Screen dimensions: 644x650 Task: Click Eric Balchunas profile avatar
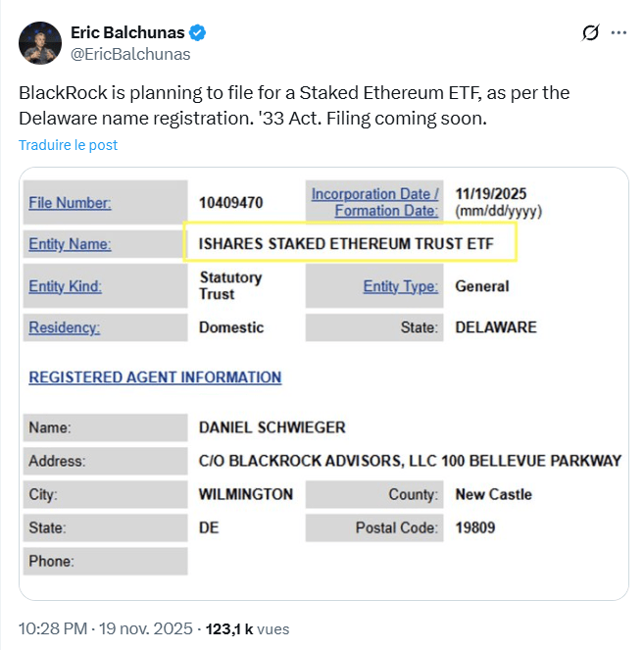tap(41, 42)
